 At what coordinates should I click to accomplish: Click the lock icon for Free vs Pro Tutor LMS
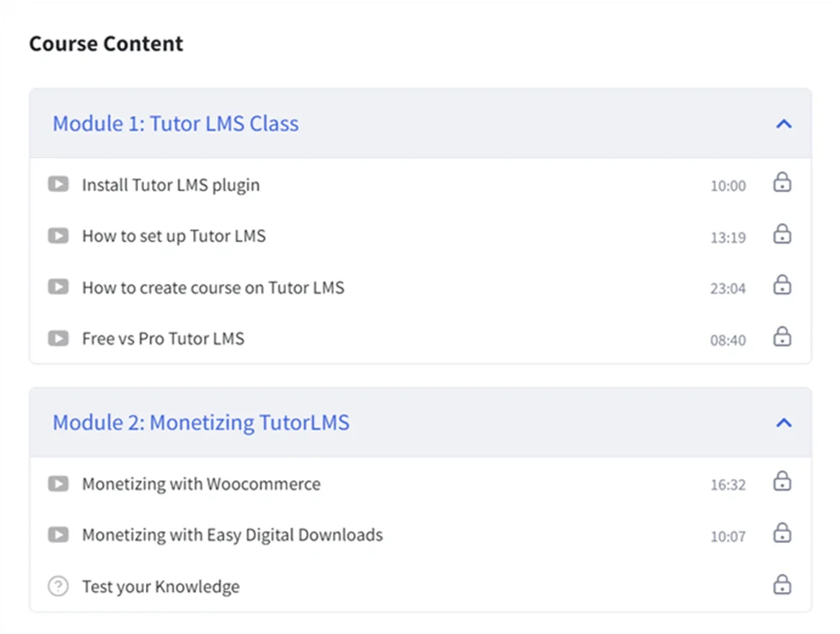coord(782,337)
